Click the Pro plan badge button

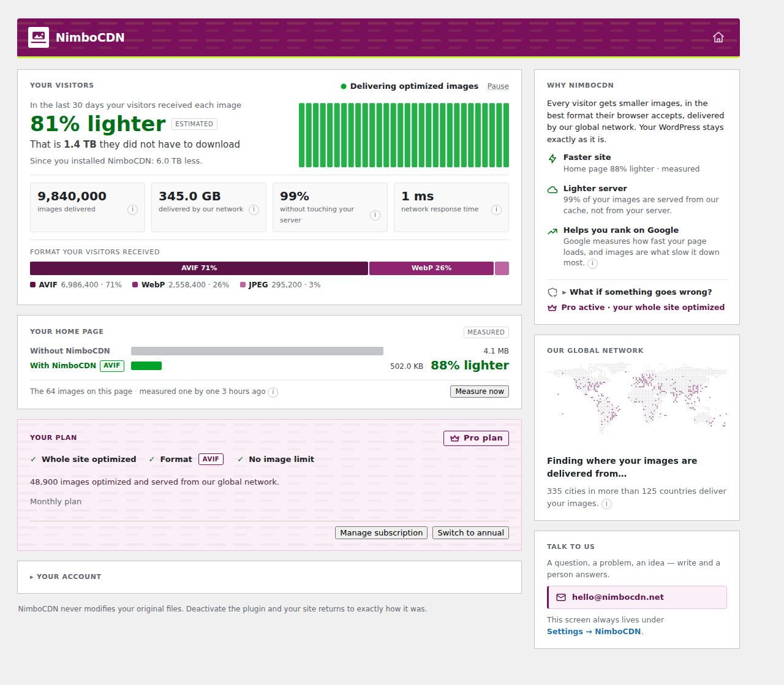pos(476,438)
